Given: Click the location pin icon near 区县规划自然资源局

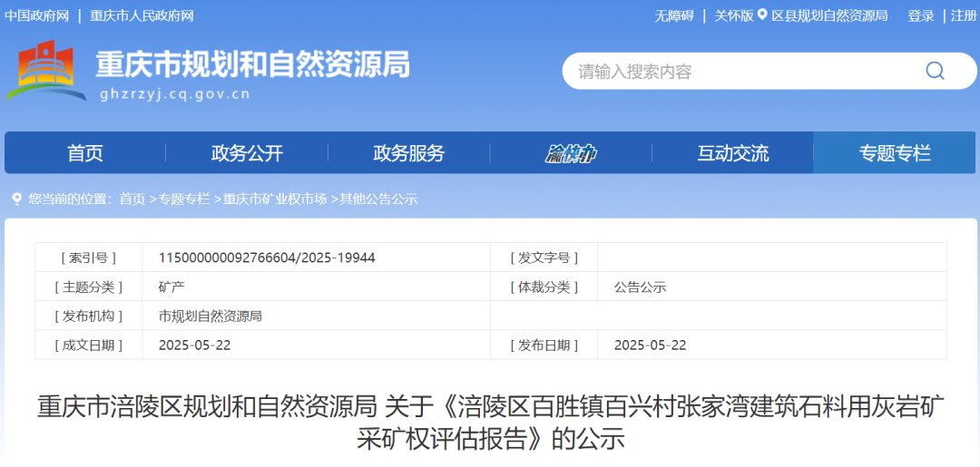Looking at the screenshot, I should (x=762, y=15).
